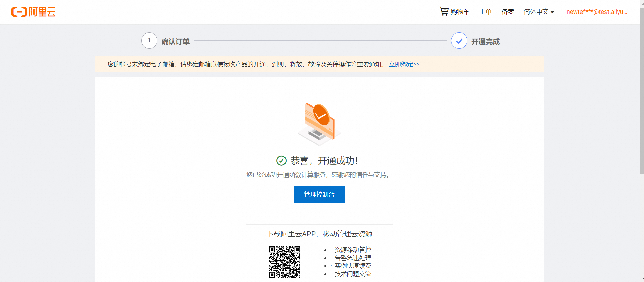The width and height of the screenshot is (644, 282).
Task: Click step 1 circle for 确认订单
Action: pyautogui.click(x=149, y=41)
